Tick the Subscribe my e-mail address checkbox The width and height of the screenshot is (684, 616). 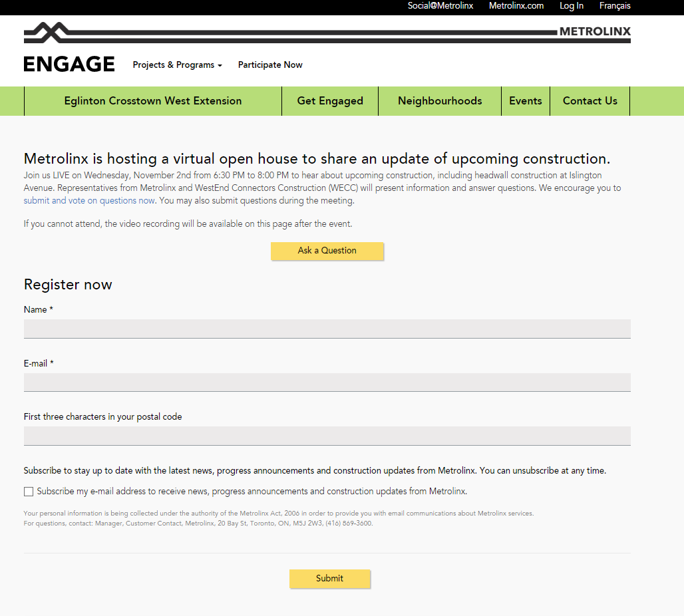pos(29,492)
